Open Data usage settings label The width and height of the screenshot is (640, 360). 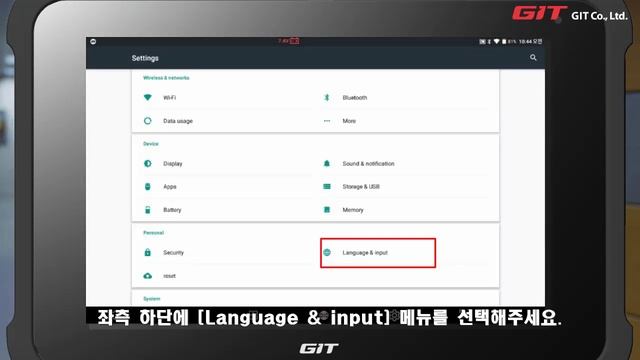click(x=178, y=121)
